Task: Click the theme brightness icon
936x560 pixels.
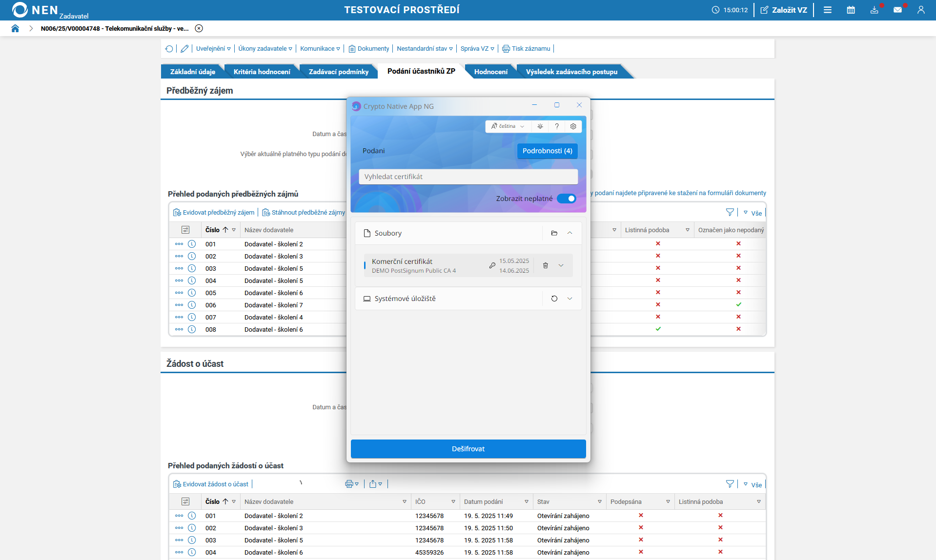Action: (x=540, y=126)
